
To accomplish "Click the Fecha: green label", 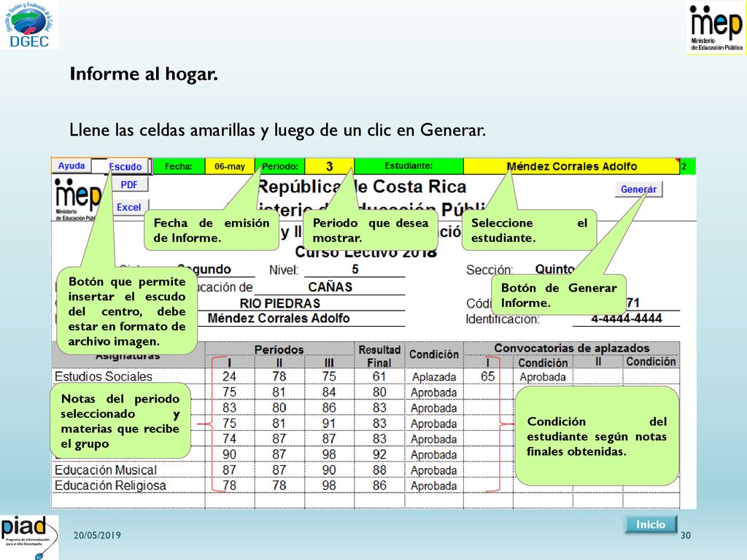I will [179, 166].
